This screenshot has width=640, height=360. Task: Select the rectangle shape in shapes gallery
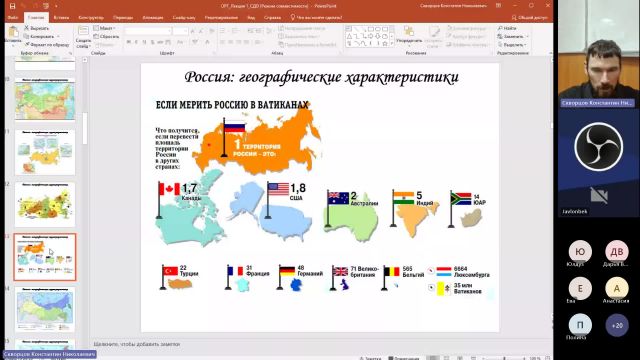(x=371, y=29)
